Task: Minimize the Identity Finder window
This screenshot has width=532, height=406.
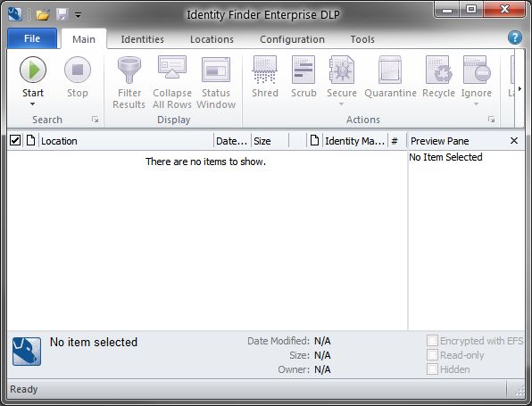Action: [447, 10]
